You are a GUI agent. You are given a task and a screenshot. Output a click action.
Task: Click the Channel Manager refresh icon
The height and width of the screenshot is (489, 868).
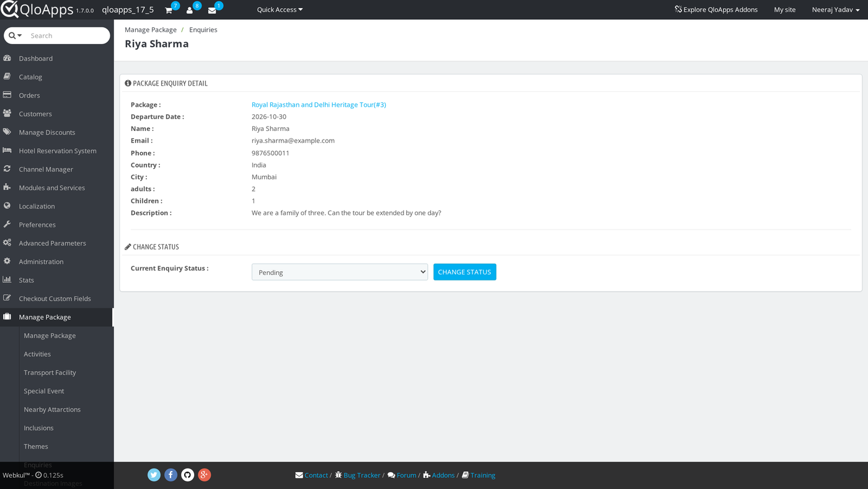tap(7, 169)
